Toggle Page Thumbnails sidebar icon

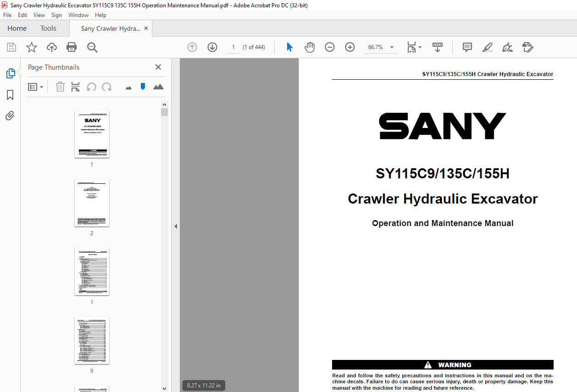10,73
